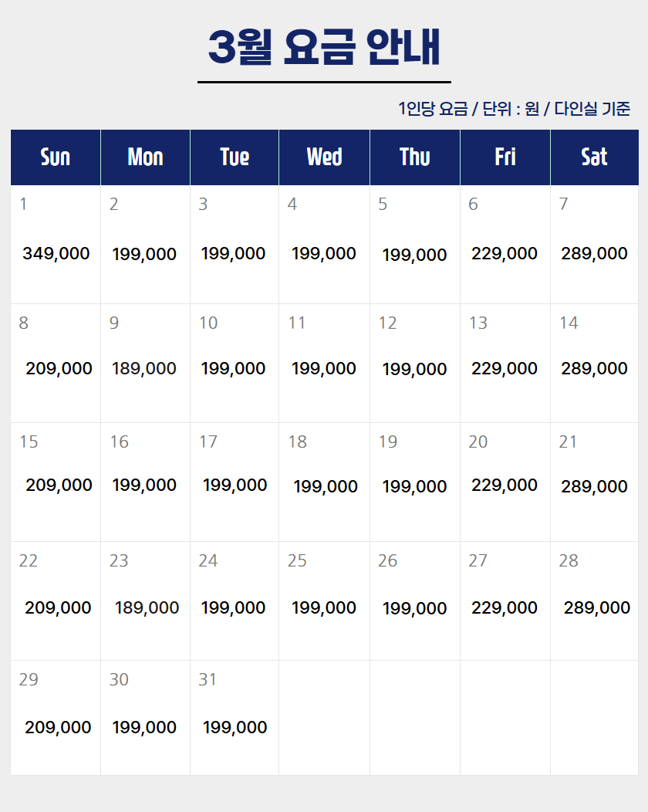The height and width of the screenshot is (812, 648).
Task: Select March 12 Thursday cell
Action: [x=415, y=363]
